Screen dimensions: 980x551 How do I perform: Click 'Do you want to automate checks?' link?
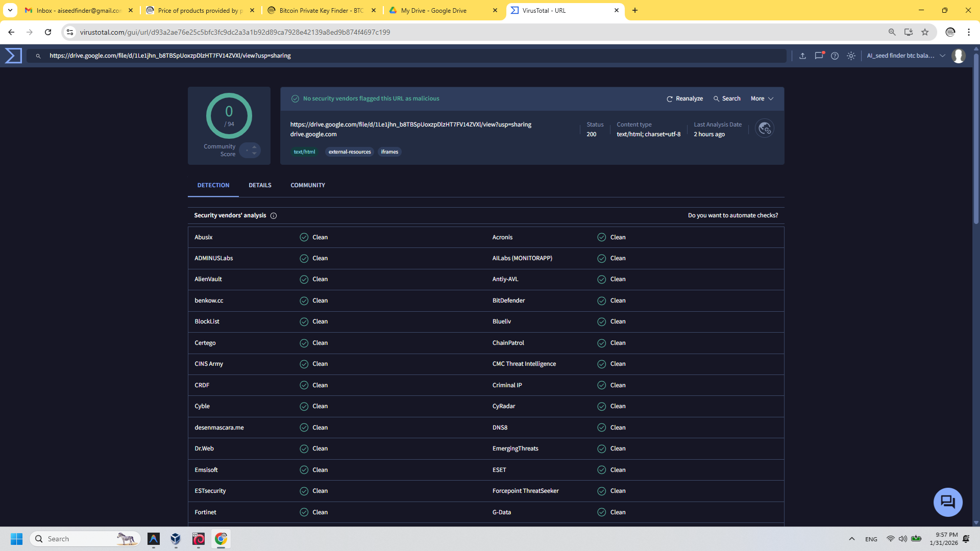click(732, 215)
